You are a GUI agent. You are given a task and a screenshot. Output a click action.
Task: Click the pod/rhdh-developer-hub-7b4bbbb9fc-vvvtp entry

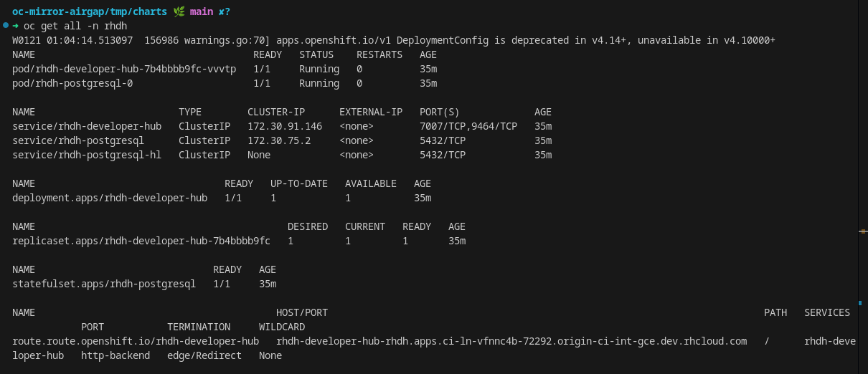[x=124, y=69]
